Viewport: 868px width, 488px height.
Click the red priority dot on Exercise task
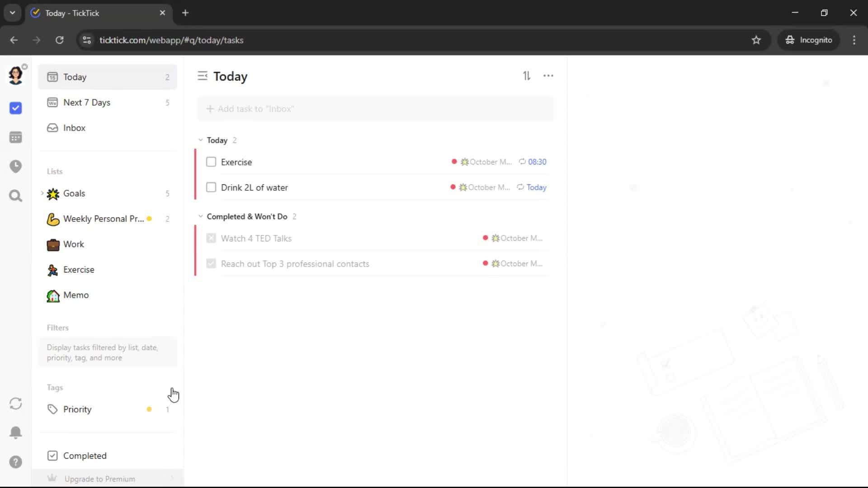point(454,161)
